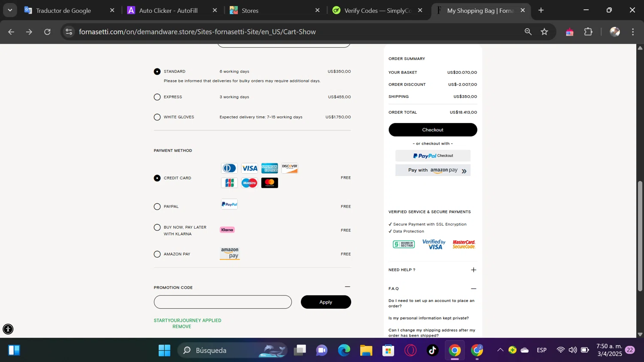The height and width of the screenshot is (362, 644).
Task: Select Credit Card payment radio button
Action: 157,178
